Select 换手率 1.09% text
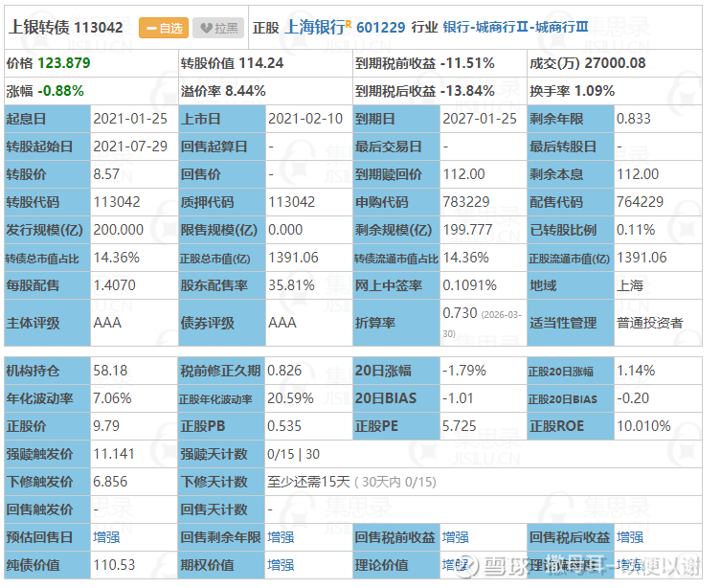 pos(572,91)
